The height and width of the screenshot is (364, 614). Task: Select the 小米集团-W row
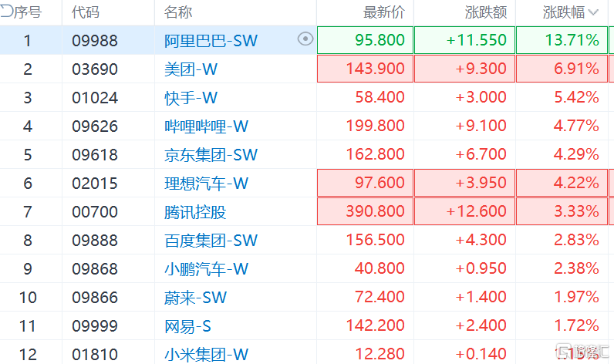(206, 354)
